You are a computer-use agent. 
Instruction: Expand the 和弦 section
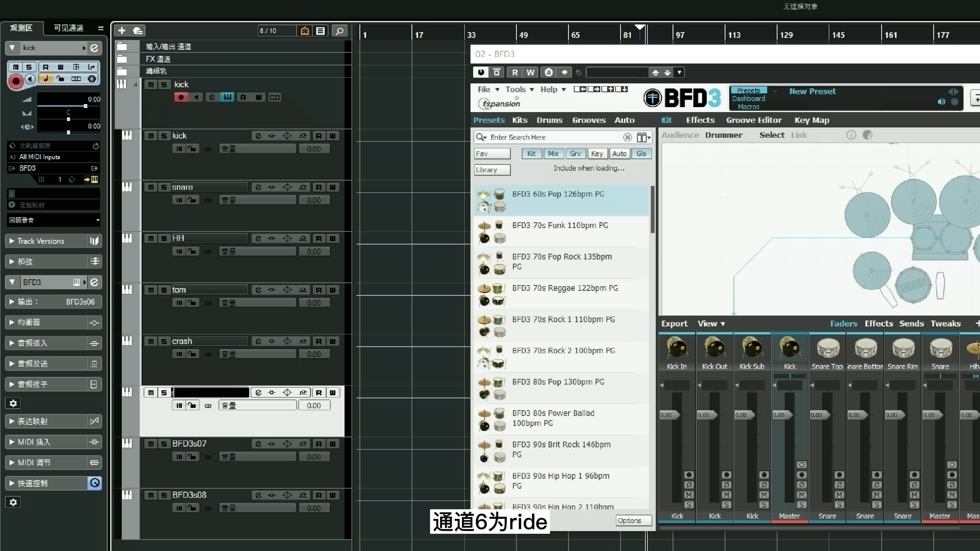point(11,262)
